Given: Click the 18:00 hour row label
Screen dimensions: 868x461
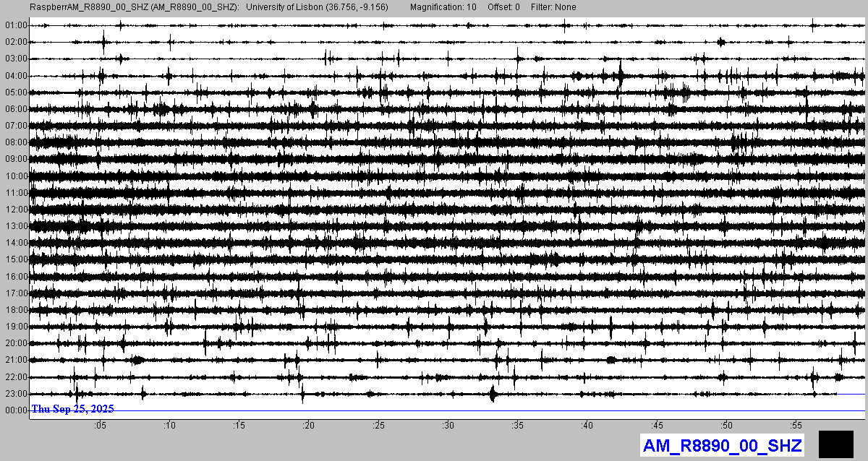Looking at the screenshot, I should (16, 310).
